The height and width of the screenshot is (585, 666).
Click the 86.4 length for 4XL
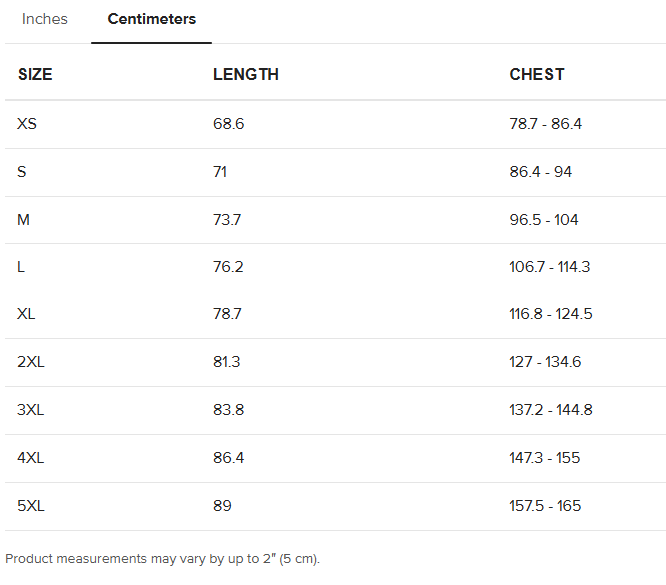point(228,458)
